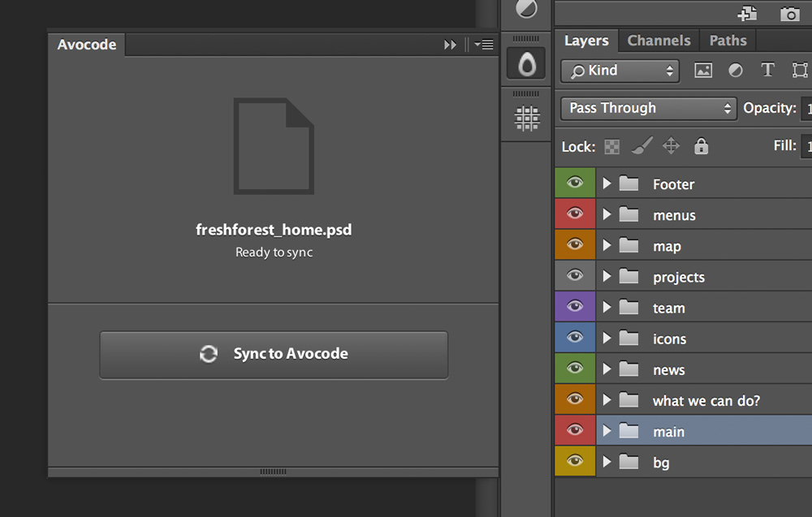Toggle visibility of the news group
The image size is (812, 517).
(x=575, y=368)
